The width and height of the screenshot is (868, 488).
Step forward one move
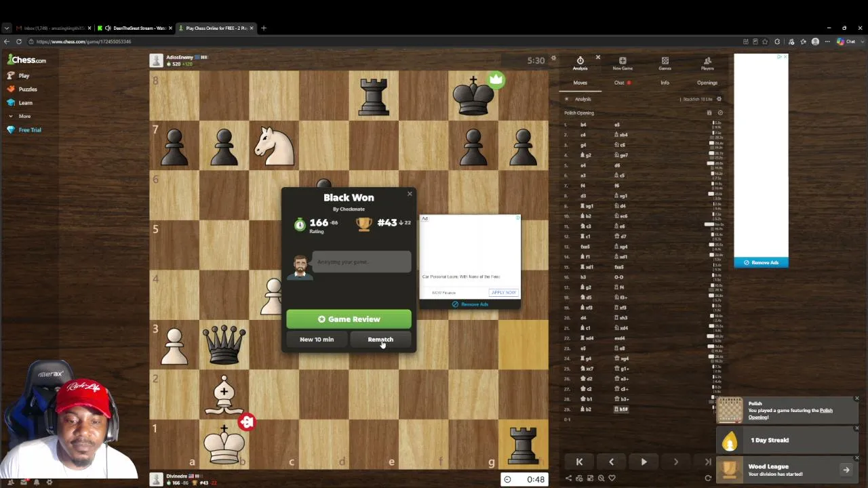(675, 462)
